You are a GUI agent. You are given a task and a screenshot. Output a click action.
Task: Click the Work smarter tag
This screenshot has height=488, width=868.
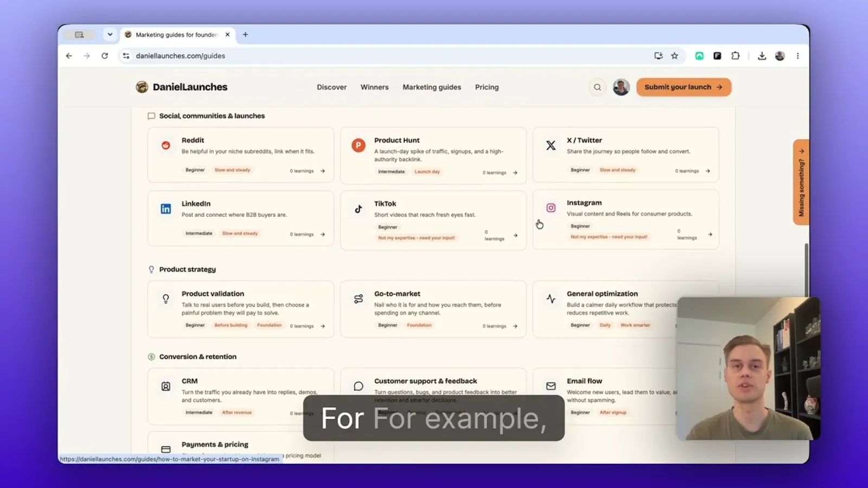point(635,325)
